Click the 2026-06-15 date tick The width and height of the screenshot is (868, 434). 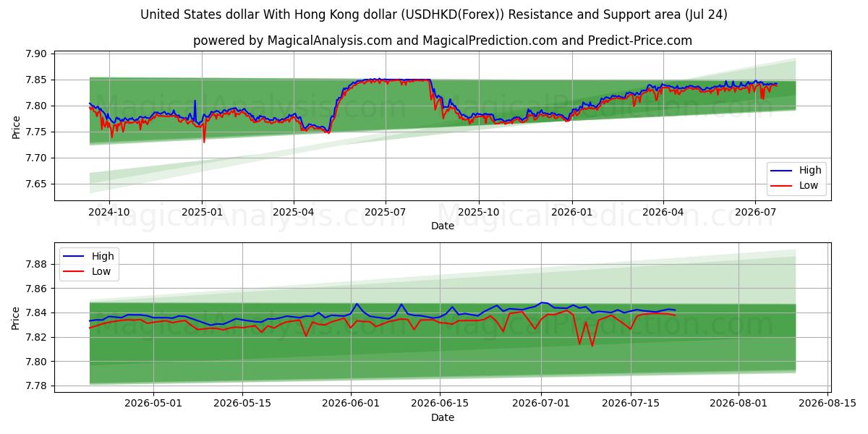point(441,404)
